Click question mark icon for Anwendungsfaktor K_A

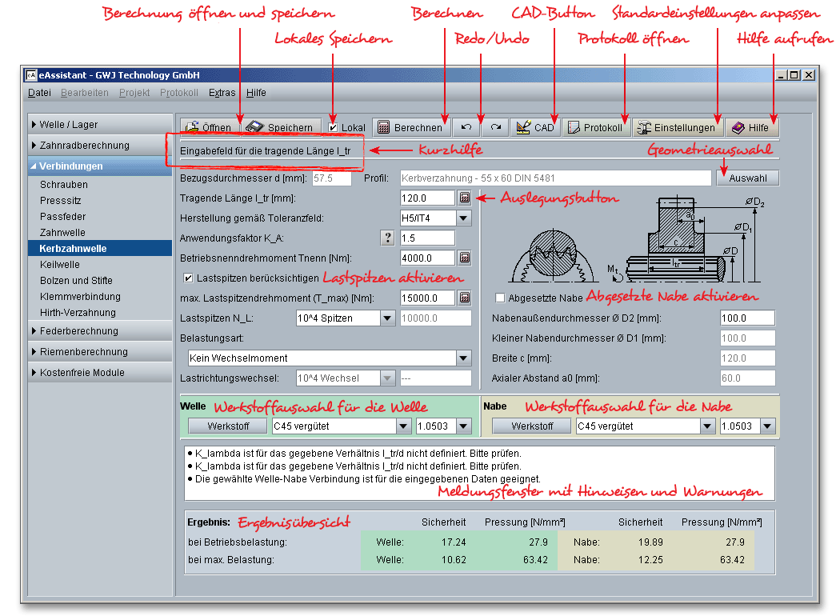tap(388, 238)
